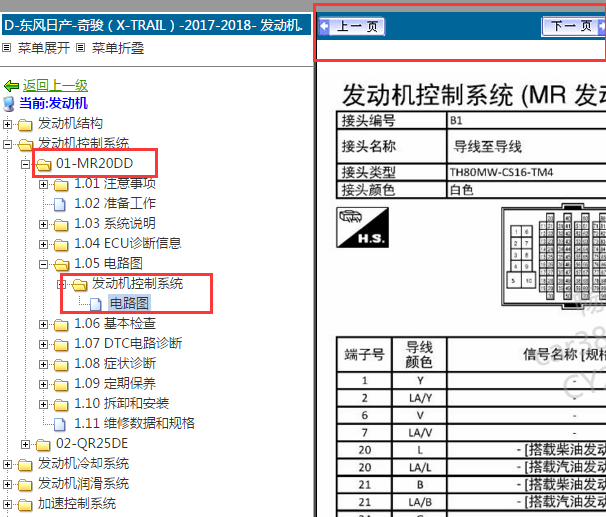606x517 pixels.
Task: Select the 1.03 系统说明 folder label
Action: [x=115, y=223]
